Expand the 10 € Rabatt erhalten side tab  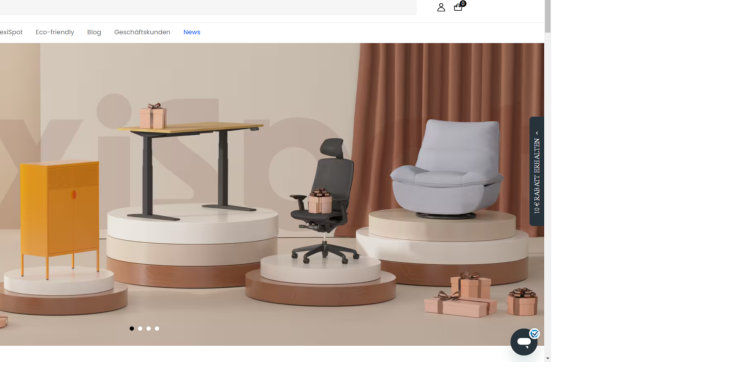point(537,171)
